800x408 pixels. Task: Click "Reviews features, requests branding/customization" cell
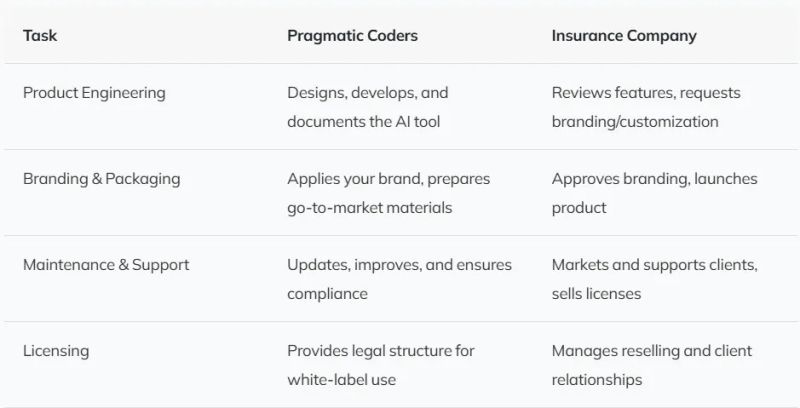646,107
